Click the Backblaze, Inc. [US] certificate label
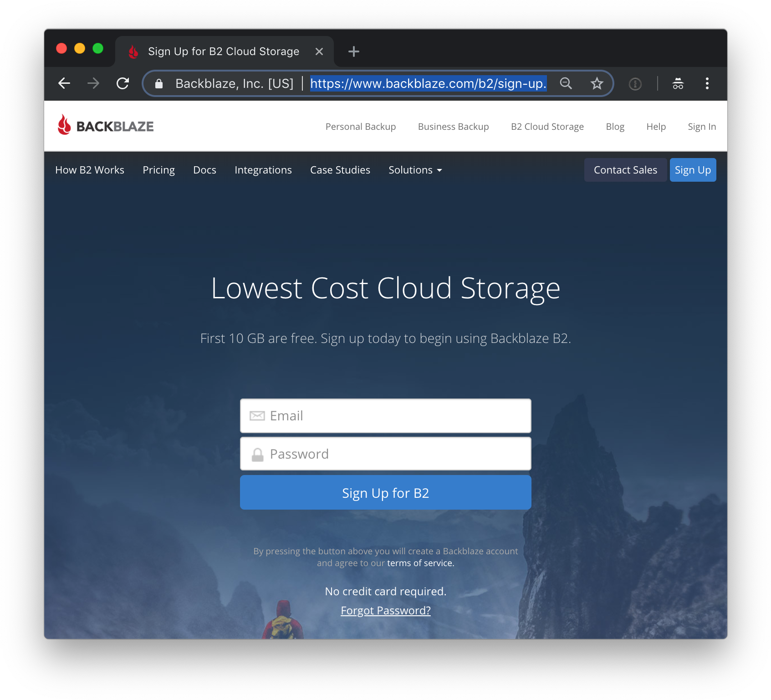 click(234, 83)
